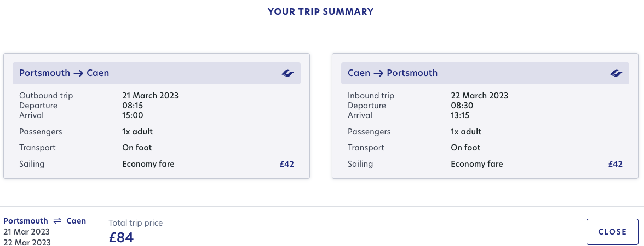644x246 pixels.
Task: Click the YOUR TRIP SUMMARY heading
Action: tap(321, 11)
